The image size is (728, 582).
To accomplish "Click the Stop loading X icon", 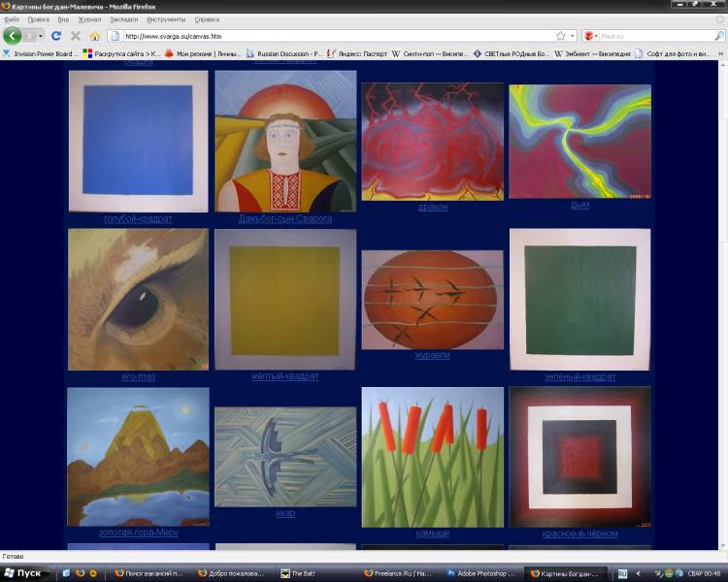I will [76, 36].
